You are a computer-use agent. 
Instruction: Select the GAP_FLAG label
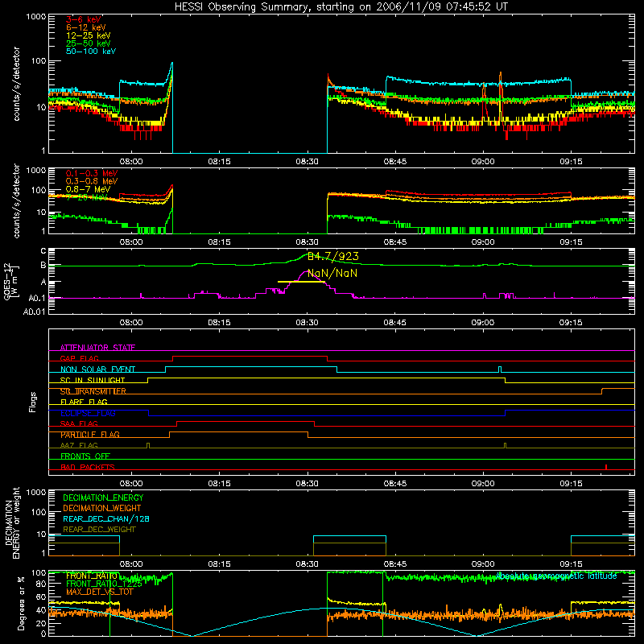[x=79, y=358]
